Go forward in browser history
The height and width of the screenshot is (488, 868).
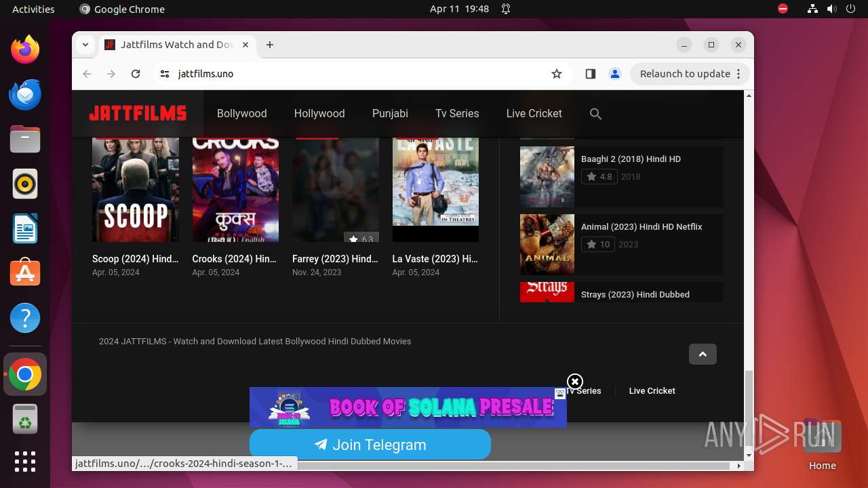click(111, 74)
